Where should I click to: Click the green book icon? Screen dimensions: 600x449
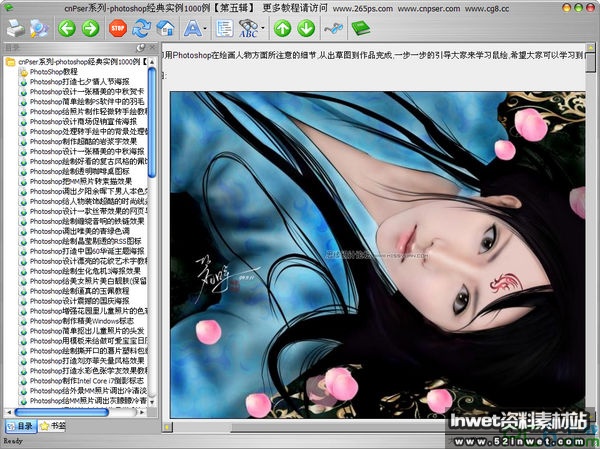361,28
